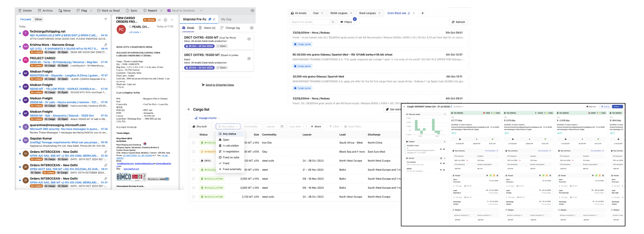This screenshot has height=234, width=644.
Task: Check the box on the OPEN steel coils row
Action: point(194,161)
